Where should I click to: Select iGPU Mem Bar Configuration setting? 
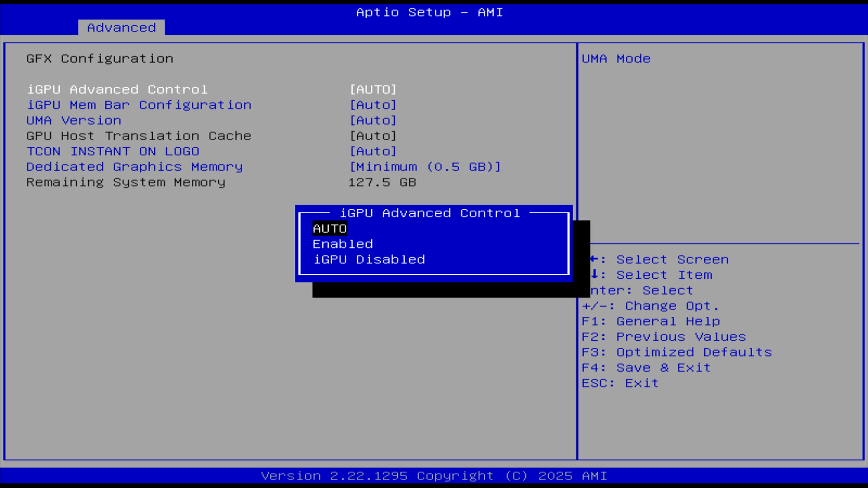139,105
